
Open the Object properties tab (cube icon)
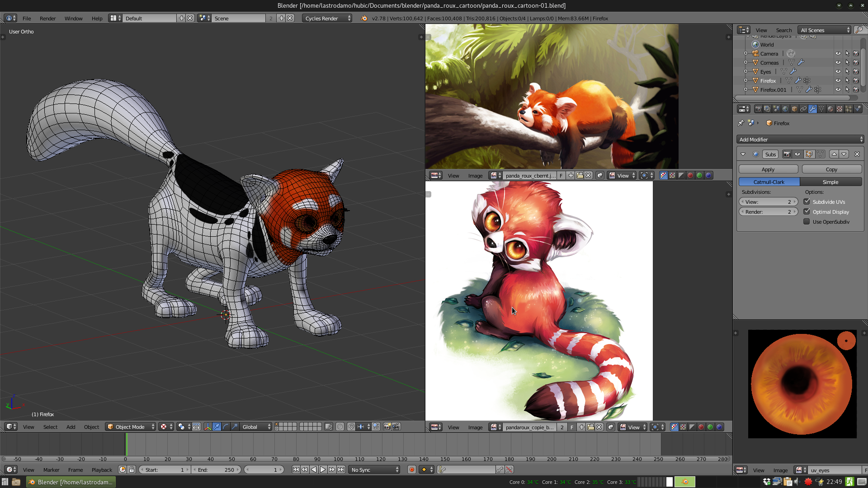tap(794, 109)
